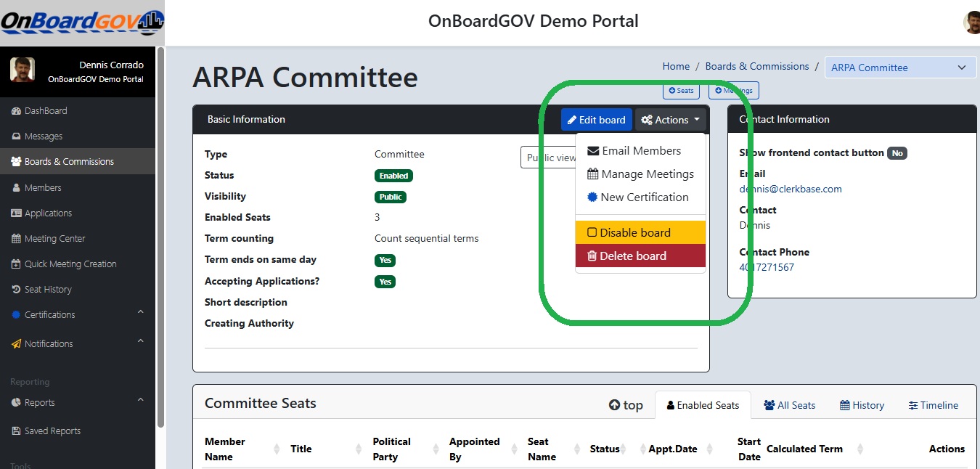Click the Public view button
Viewport: 980px width, 469px height.
point(549,158)
